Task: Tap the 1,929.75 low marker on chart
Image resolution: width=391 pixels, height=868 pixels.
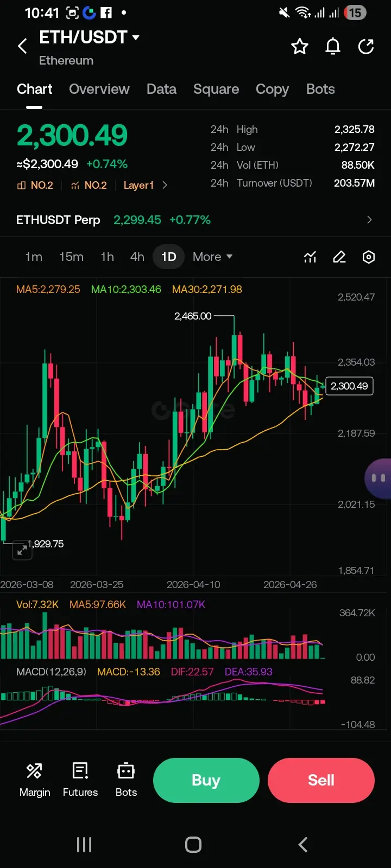Action: click(x=46, y=544)
